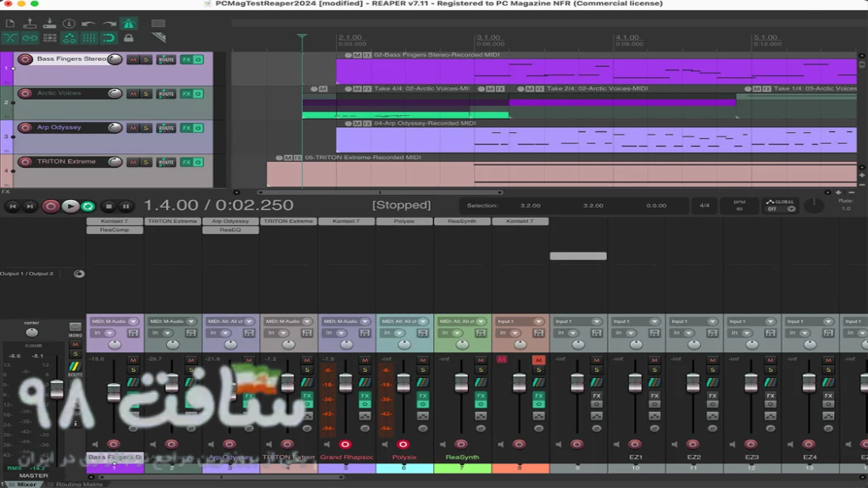This screenshot has height=488, width=868.
Task: Go to project start
Action: click(x=13, y=207)
